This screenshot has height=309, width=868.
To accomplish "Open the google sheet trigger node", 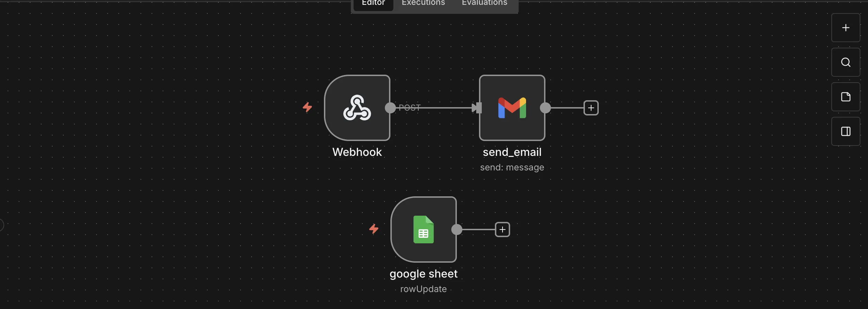I will tap(424, 230).
